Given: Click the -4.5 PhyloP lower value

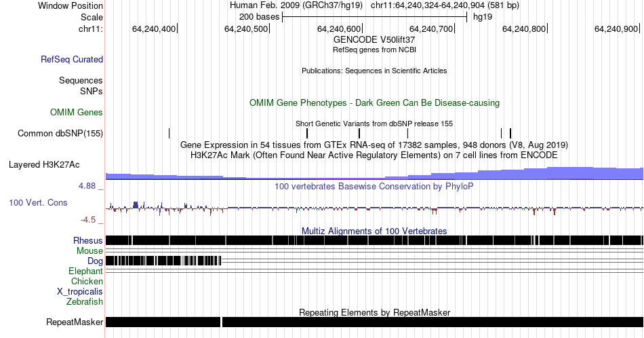Looking at the screenshot, I should click(x=88, y=220).
